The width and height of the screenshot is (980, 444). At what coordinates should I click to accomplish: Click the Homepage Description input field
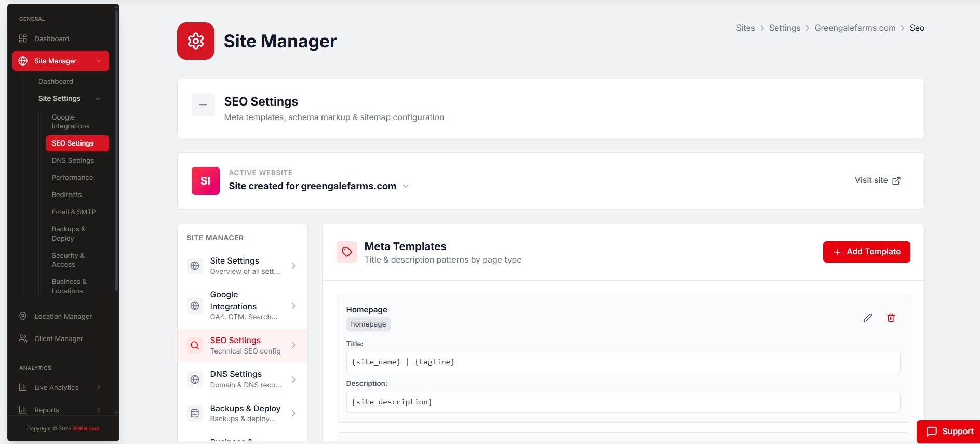point(623,402)
